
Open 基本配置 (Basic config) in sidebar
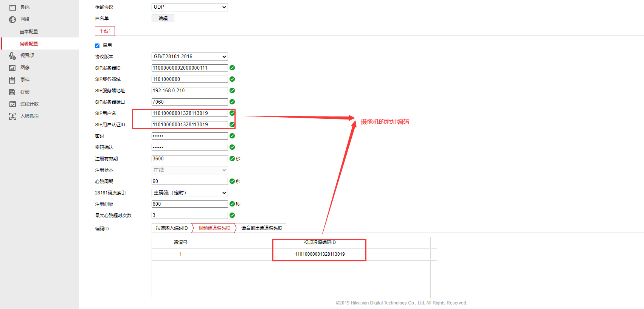point(29,32)
